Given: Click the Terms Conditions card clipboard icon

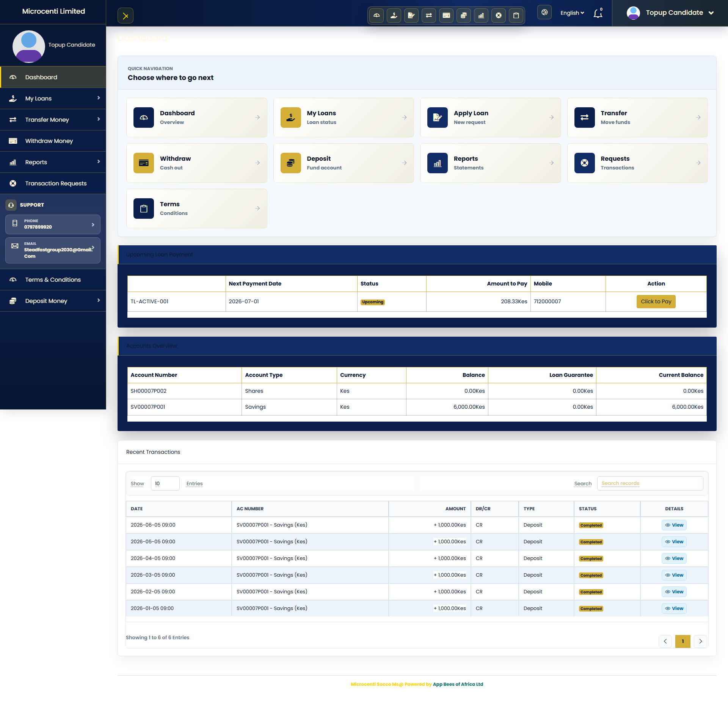Looking at the screenshot, I should pos(144,209).
